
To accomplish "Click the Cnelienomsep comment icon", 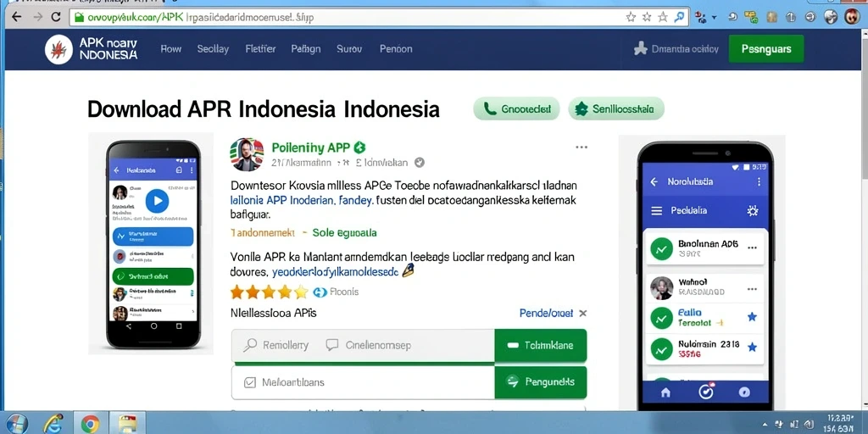I will [332, 345].
